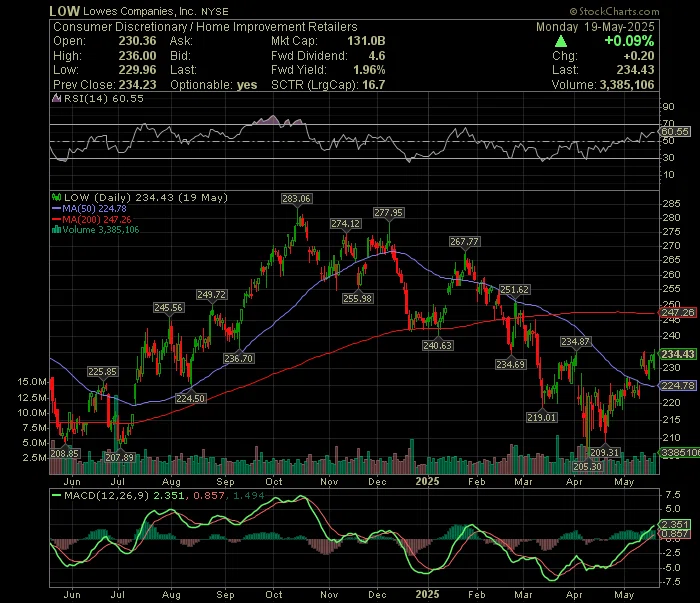Click the 224.78 MA(50) axis tag
Screen dimensions: 700x603
click(x=678, y=385)
